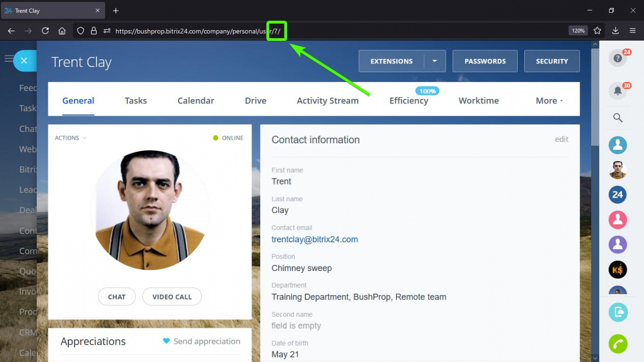Click the shield tracking protection icon
Viewport: 644px width, 362px height.
pyautogui.click(x=80, y=31)
